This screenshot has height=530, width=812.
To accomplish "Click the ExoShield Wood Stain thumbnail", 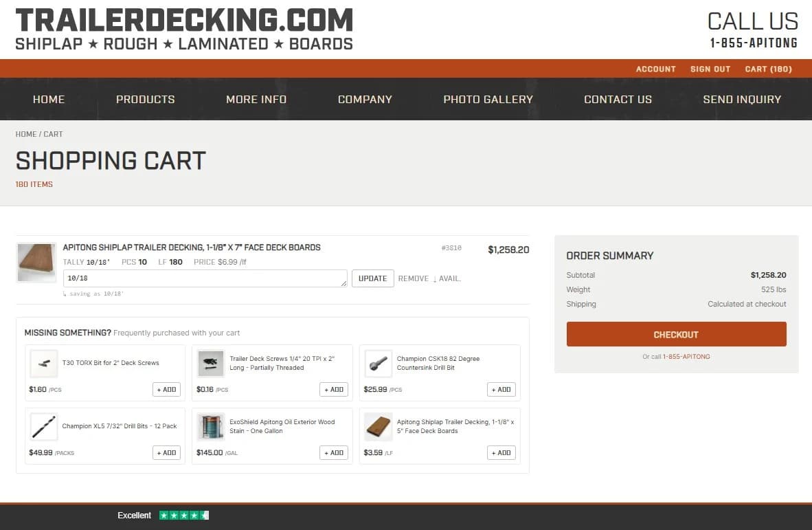I will tap(211, 426).
